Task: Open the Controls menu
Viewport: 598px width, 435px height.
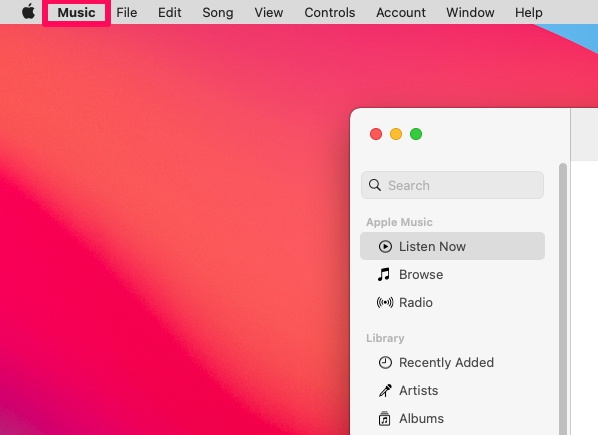Action: 330,13
